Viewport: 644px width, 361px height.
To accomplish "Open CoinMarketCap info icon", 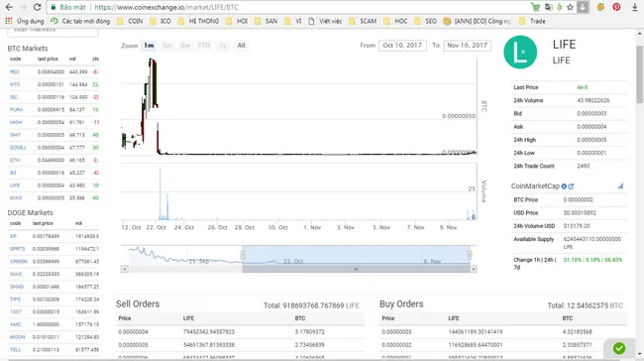I will click(x=564, y=186).
